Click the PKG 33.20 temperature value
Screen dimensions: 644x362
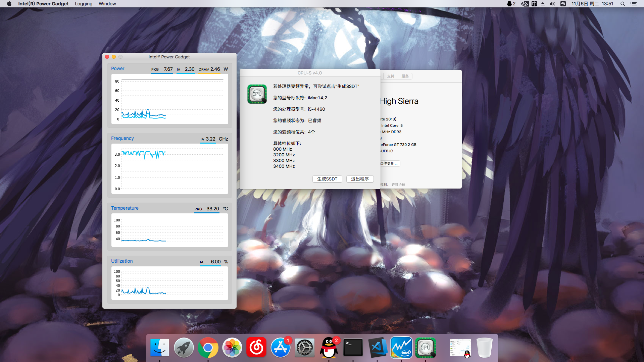[x=207, y=209]
